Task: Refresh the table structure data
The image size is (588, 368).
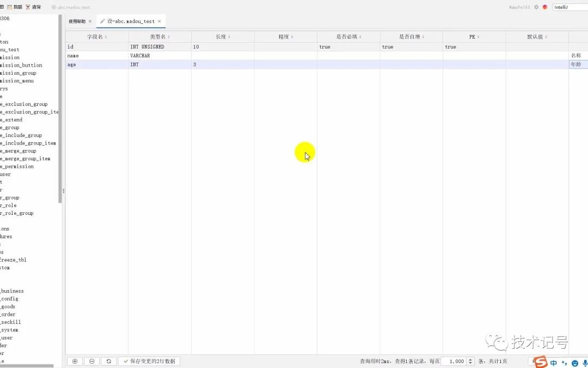Action: click(x=109, y=361)
